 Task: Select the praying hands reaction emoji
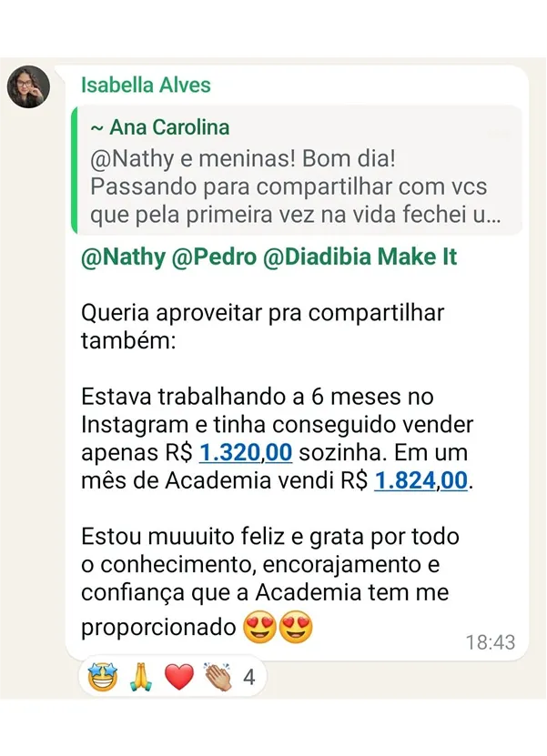[141, 677]
